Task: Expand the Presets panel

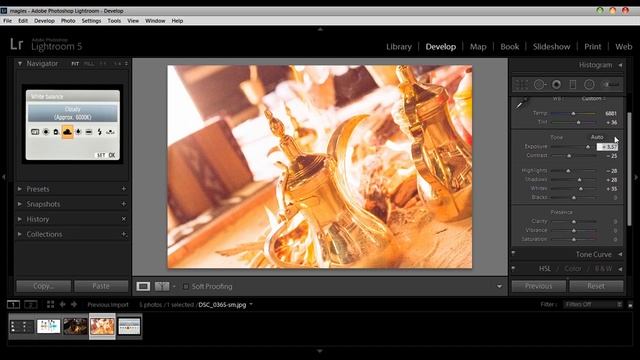Action: click(20, 189)
